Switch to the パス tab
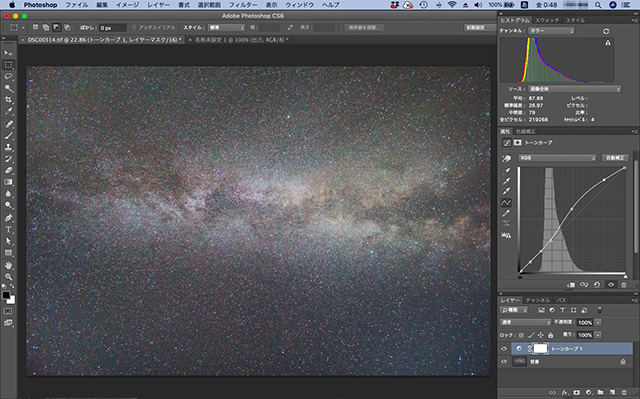 [x=561, y=300]
